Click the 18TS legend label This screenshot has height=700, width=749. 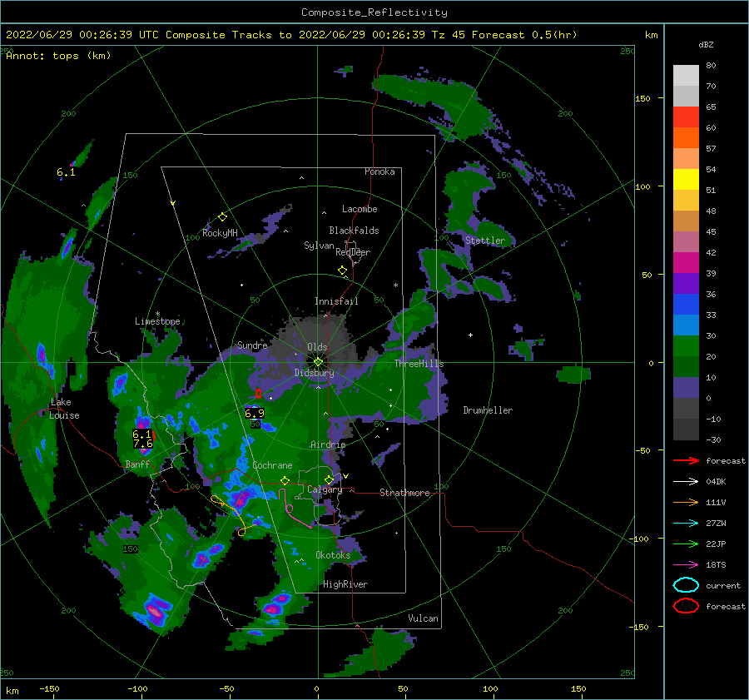tap(716, 565)
